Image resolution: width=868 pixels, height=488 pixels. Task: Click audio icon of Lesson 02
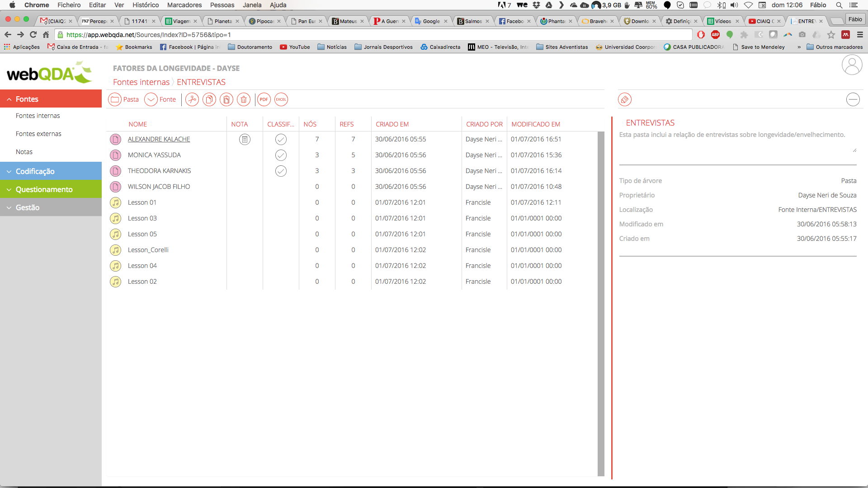[116, 282]
